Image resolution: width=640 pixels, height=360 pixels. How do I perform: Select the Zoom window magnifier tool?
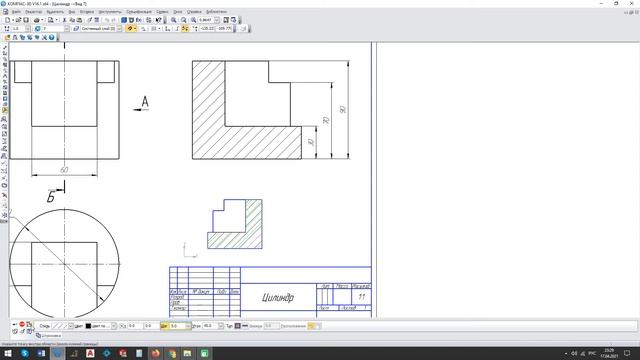click(173, 20)
